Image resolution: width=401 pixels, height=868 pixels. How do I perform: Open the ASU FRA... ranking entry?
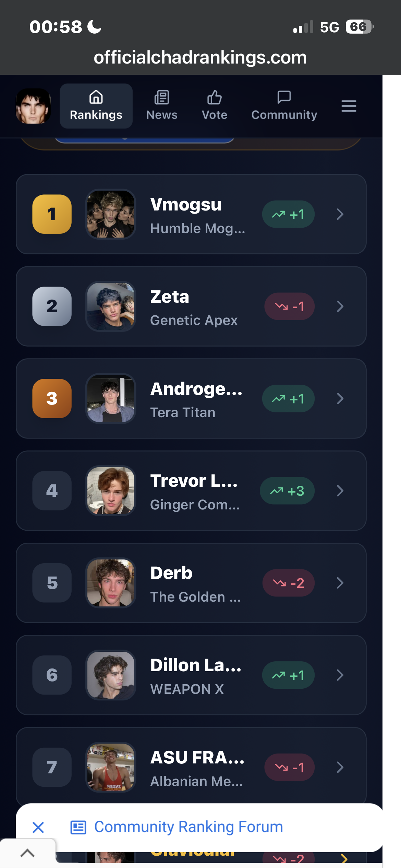click(x=191, y=767)
